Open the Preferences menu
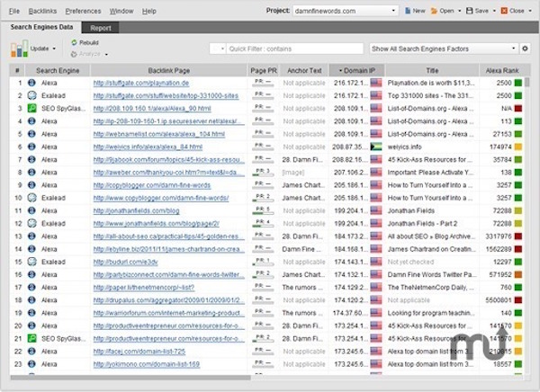This screenshot has height=392, width=540. pos(84,11)
